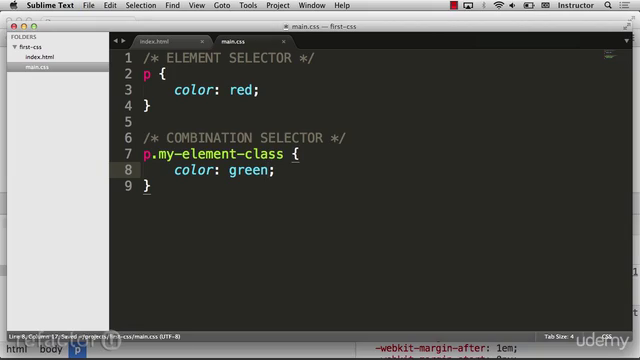
Task: Select the body breadcrumb in background inspector
Action: 51,349
